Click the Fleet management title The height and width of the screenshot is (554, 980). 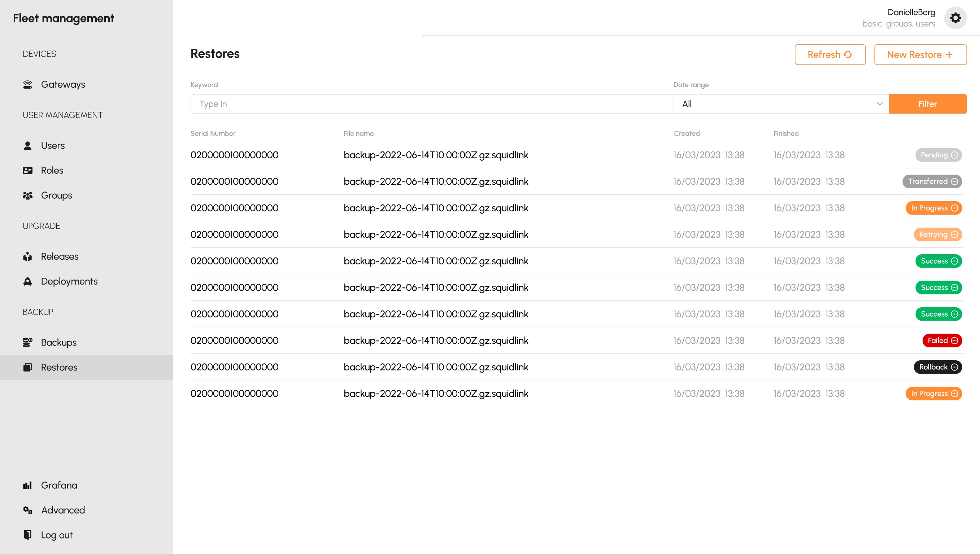64,18
